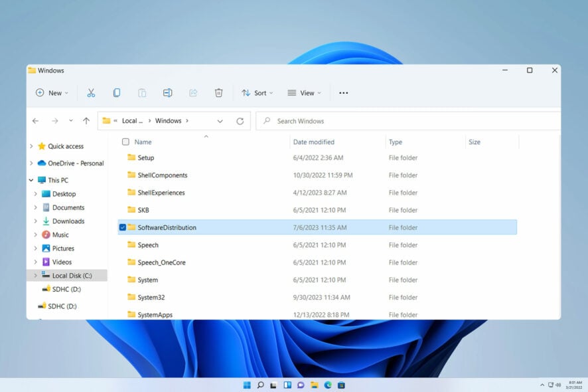The image size is (588, 392).
Task: Select Music in the navigation pane
Action: point(60,235)
